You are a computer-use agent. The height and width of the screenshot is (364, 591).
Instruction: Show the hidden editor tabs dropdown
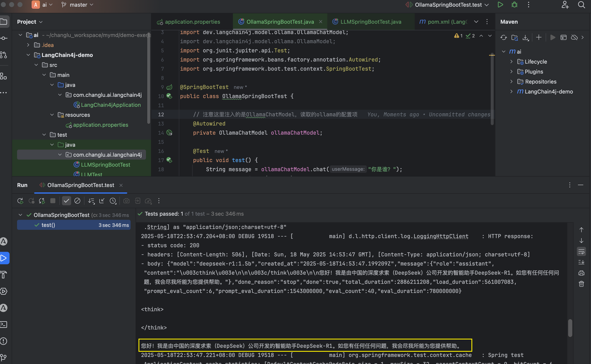[476, 22]
